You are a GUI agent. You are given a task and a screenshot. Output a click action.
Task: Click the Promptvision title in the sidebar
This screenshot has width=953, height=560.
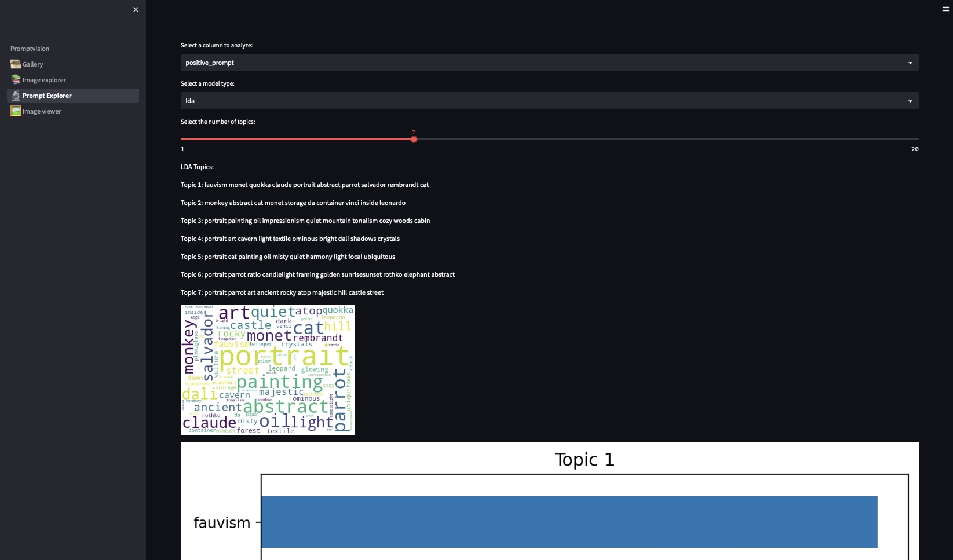pos(30,49)
